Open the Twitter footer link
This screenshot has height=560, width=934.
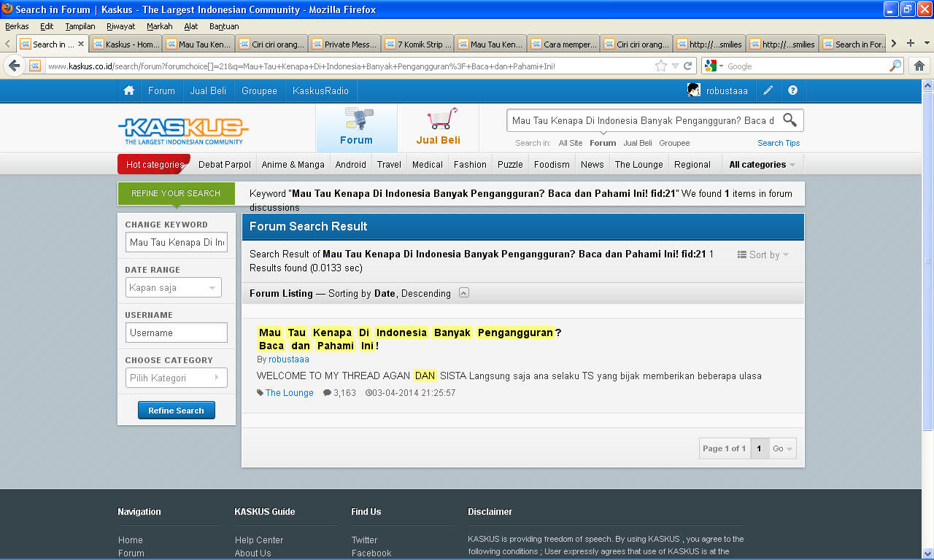364,540
